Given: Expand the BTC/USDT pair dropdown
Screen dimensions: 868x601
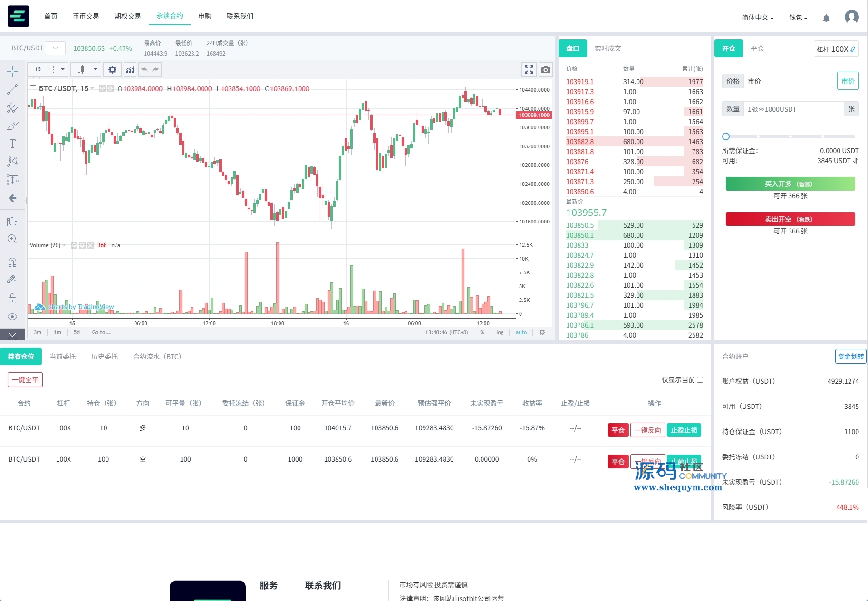Looking at the screenshot, I should tap(55, 48).
